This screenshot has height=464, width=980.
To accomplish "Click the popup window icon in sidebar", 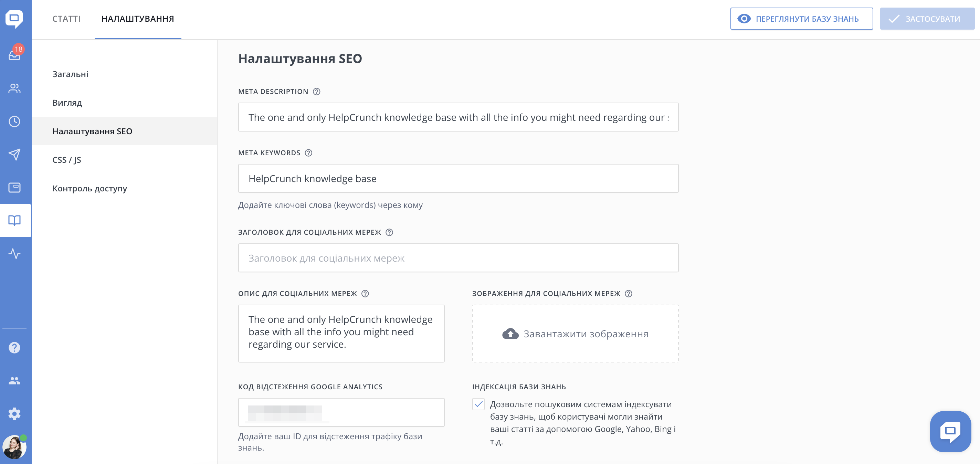I will [14, 188].
